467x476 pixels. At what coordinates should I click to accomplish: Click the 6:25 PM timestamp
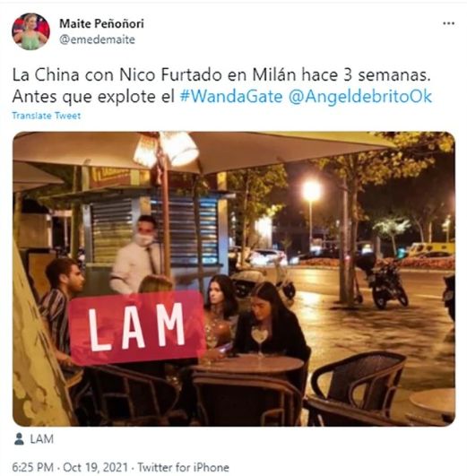(32, 468)
